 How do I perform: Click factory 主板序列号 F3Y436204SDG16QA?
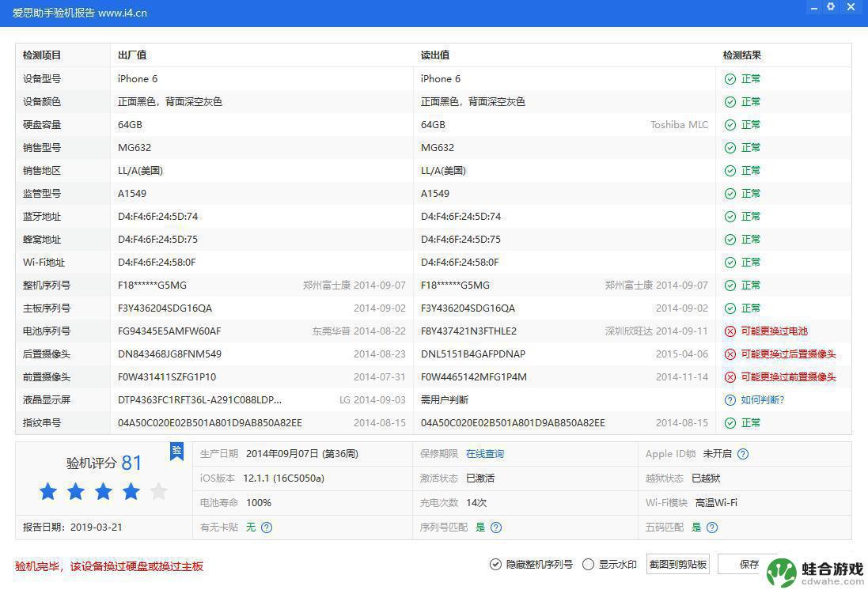click(165, 308)
